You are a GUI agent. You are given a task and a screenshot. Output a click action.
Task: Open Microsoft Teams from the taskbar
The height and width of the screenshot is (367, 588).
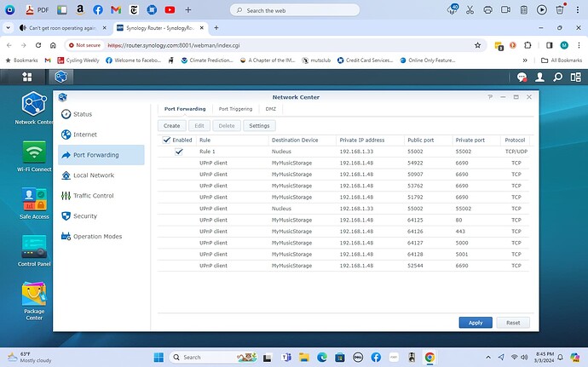(286, 358)
